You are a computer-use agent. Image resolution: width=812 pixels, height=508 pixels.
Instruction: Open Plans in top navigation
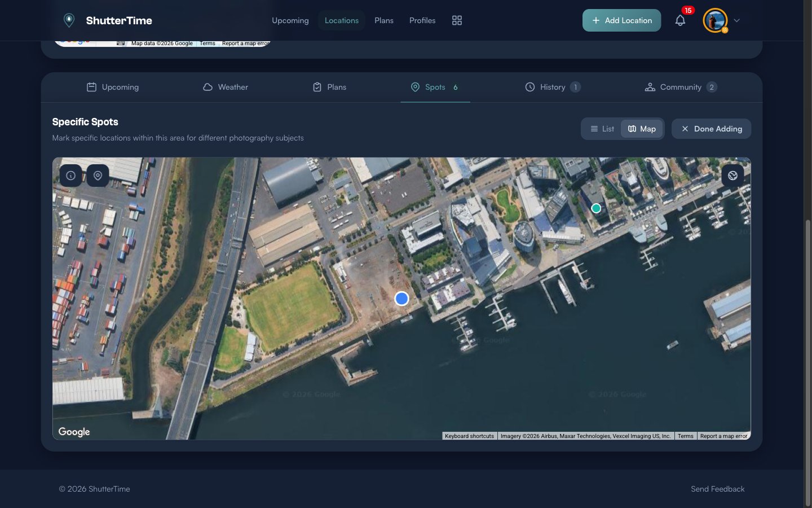[384, 20]
